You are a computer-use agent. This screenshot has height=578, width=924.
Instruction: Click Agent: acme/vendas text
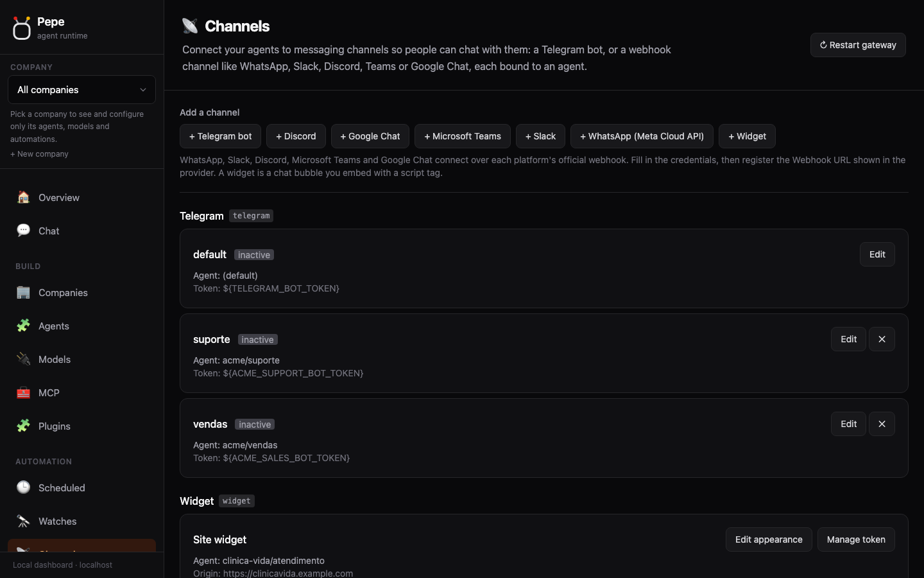click(235, 445)
